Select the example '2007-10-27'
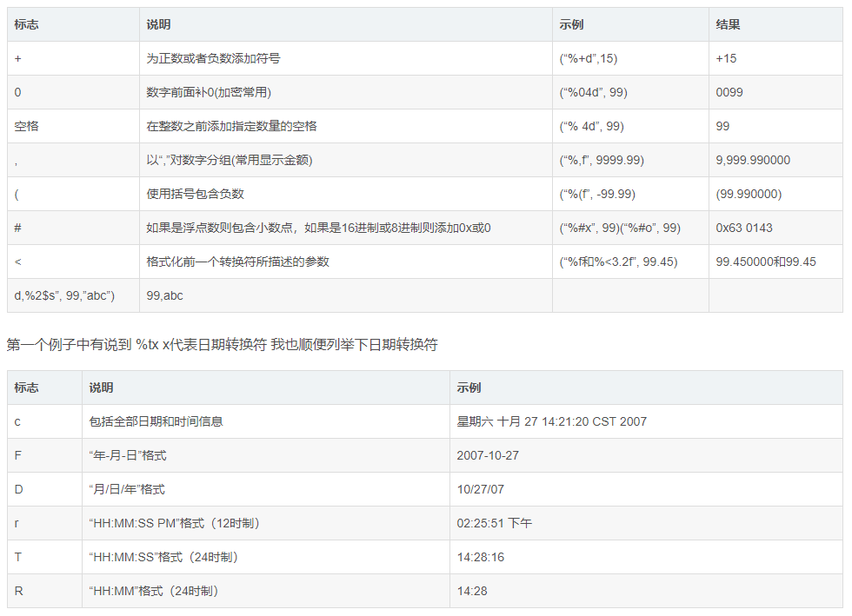852x616 pixels. coord(488,455)
